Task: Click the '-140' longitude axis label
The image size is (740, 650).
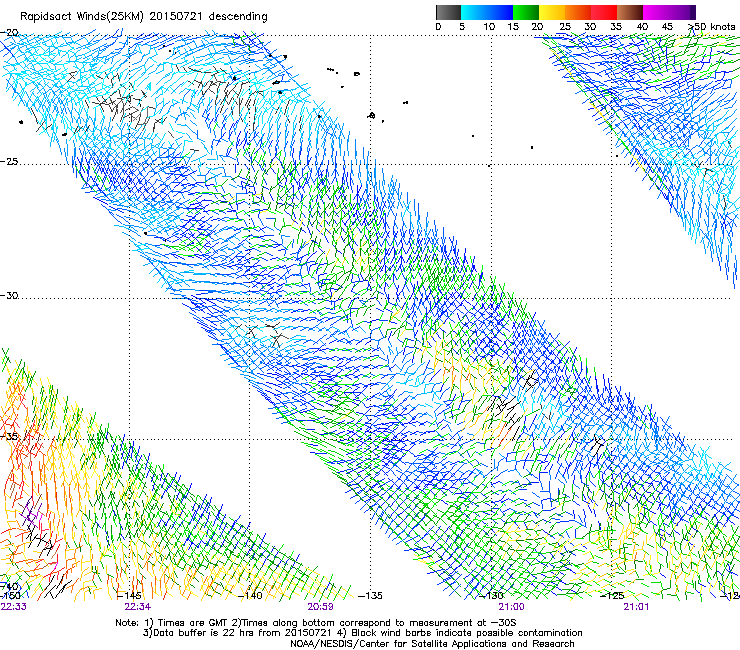Action: coord(250,596)
